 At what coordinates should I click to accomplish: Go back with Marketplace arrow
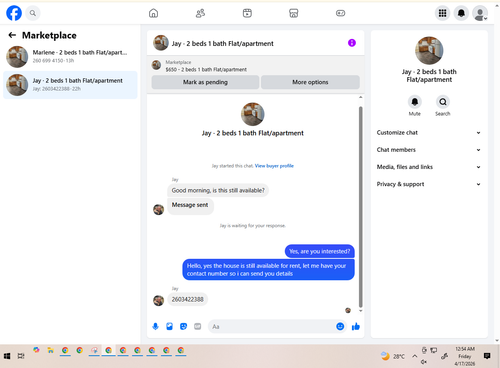click(x=12, y=35)
